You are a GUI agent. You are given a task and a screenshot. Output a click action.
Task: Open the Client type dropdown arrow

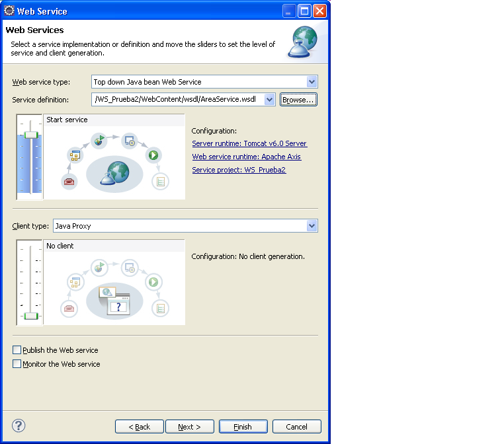(312, 226)
